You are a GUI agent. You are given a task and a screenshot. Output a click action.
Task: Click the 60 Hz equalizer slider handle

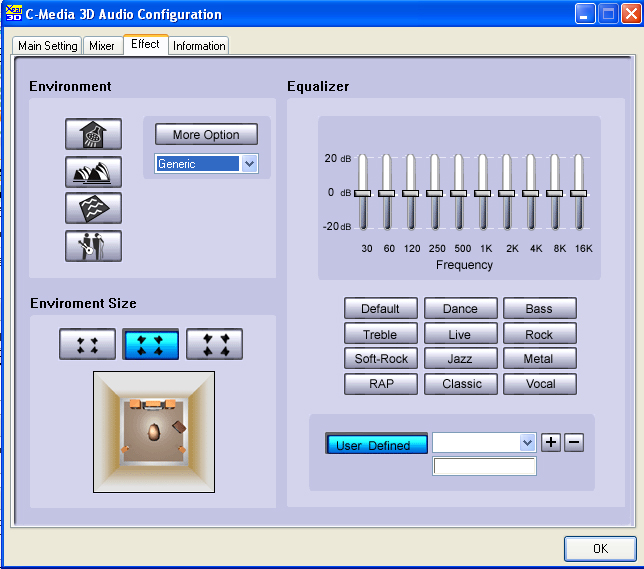[x=386, y=193]
